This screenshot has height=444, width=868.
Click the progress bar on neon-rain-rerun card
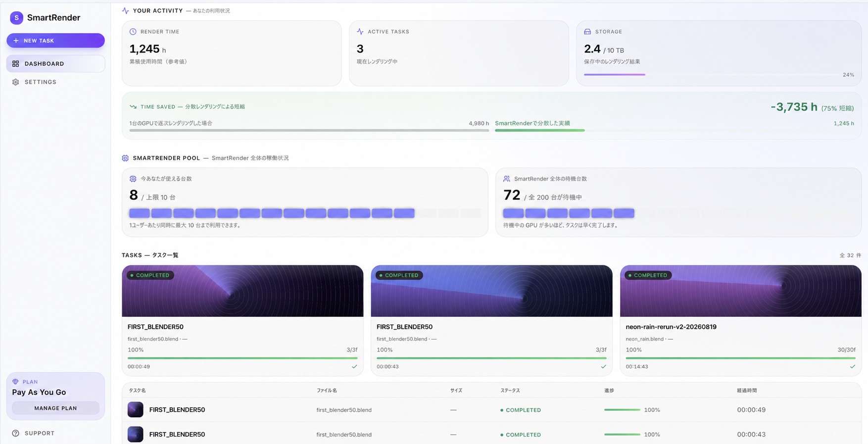[740, 358]
